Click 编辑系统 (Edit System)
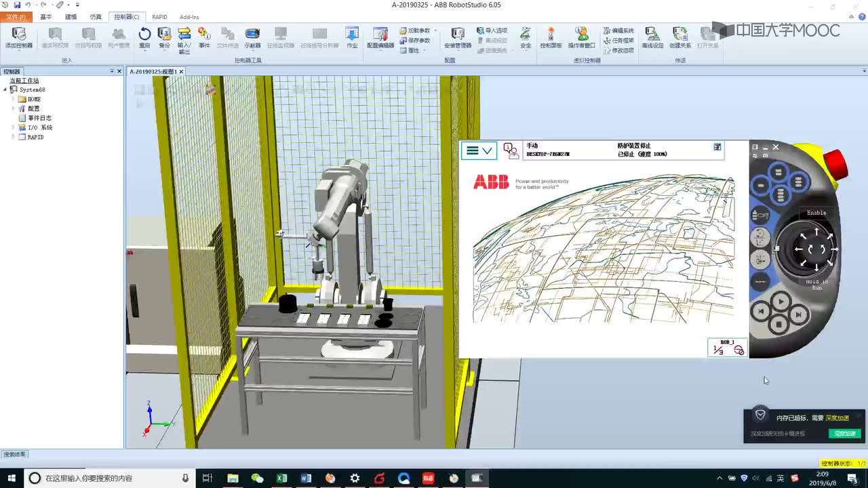This screenshot has width=868, height=488. point(618,30)
